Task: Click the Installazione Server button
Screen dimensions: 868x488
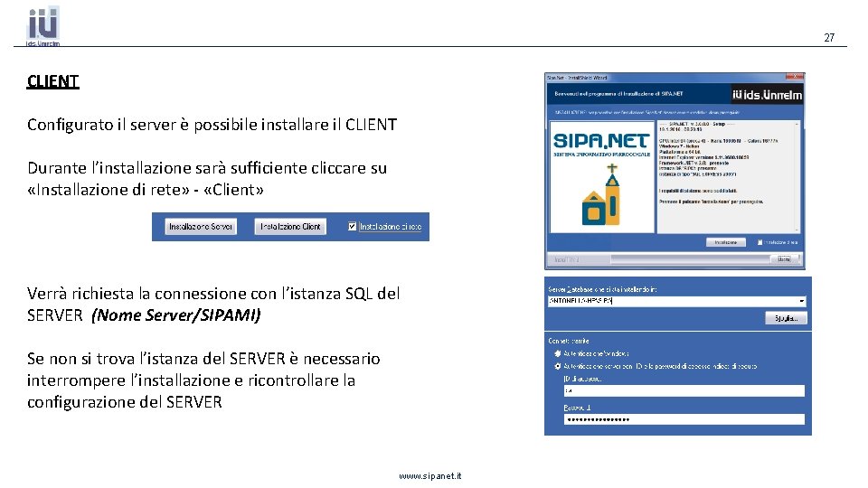Action: coord(201,226)
